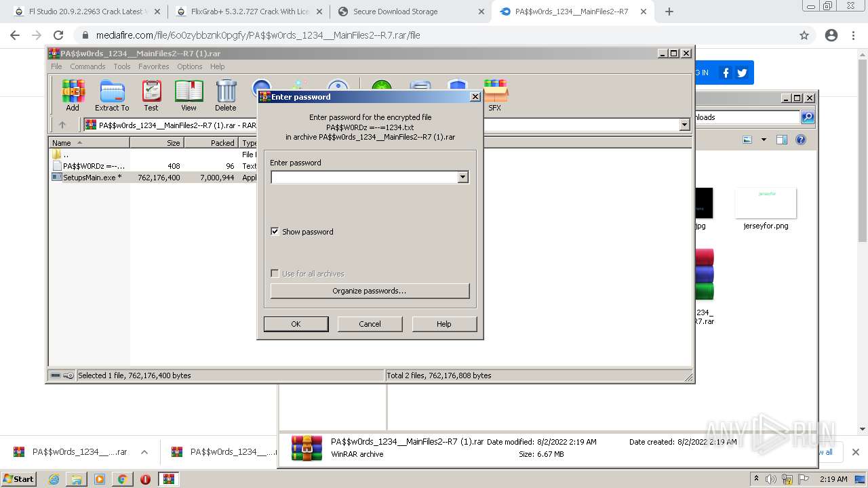The height and width of the screenshot is (488, 868).
Task: Expand the Explorer view options arrow
Action: pos(764,140)
